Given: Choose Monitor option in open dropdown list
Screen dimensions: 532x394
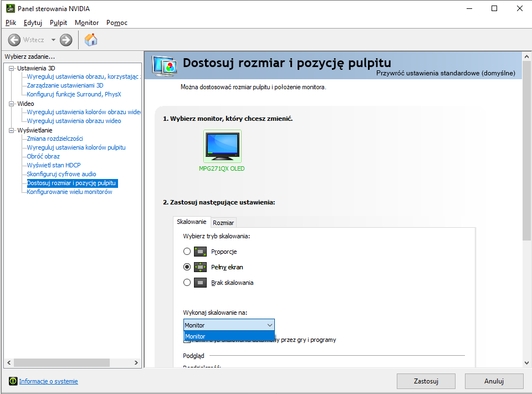Looking at the screenshot, I should 229,336.
